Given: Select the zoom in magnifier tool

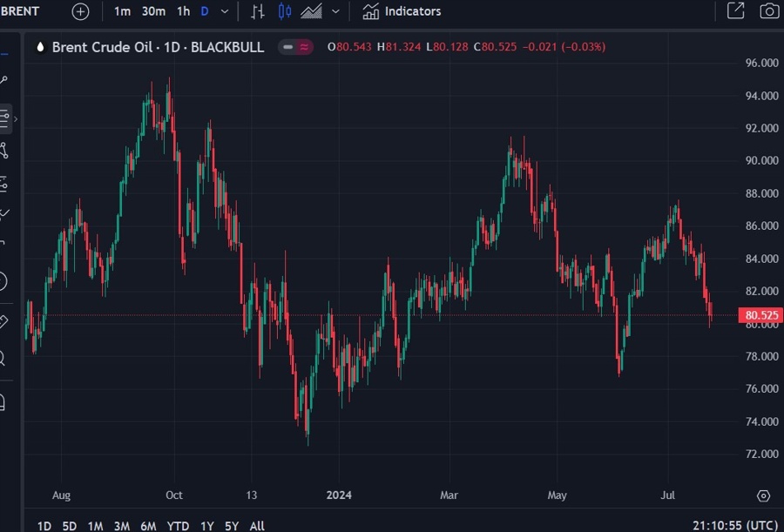Looking at the screenshot, I should [x=3, y=358].
